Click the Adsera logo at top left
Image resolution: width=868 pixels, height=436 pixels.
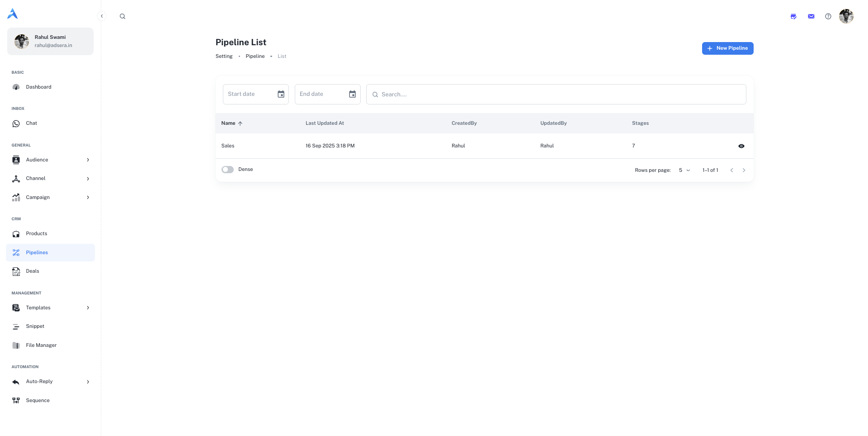click(x=13, y=14)
